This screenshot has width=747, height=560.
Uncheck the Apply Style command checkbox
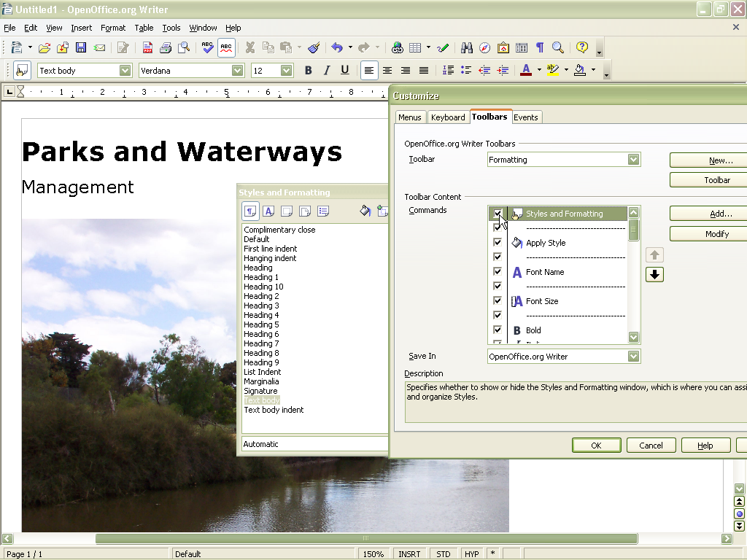(x=498, y=242)
